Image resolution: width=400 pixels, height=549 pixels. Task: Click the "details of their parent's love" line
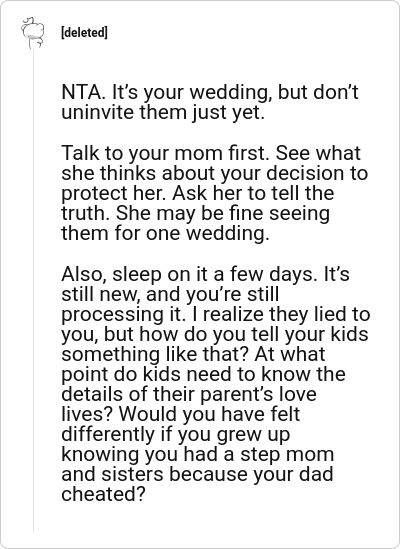[189, 395]
